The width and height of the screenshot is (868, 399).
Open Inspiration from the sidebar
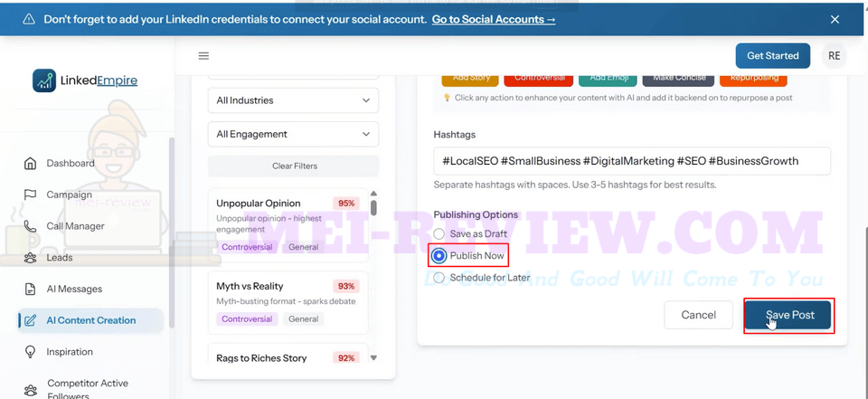point(70,352)
